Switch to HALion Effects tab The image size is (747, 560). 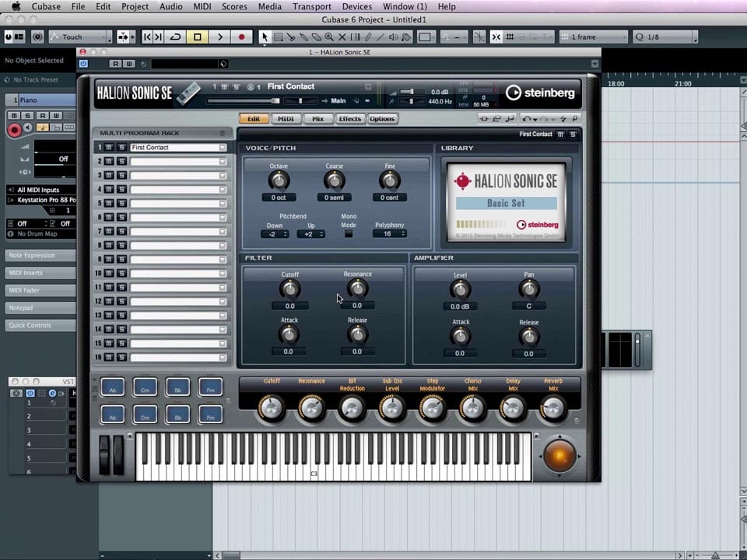coord(349,118)
